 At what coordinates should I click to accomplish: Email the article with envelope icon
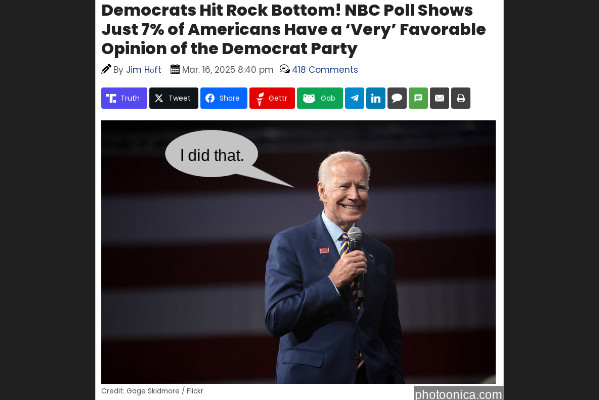(x=439, y=98)
